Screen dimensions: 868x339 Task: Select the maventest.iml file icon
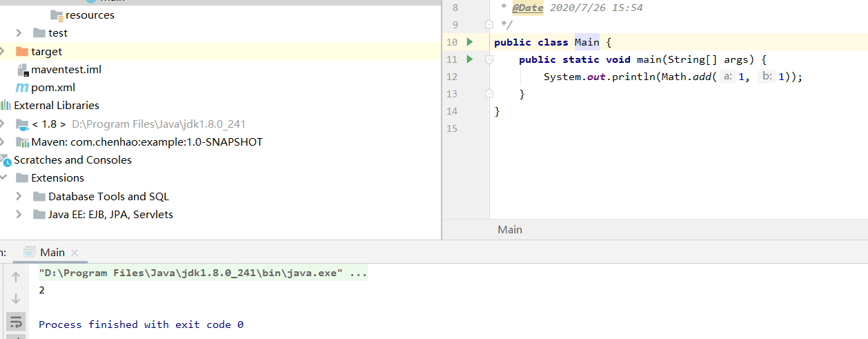point(21,70)
